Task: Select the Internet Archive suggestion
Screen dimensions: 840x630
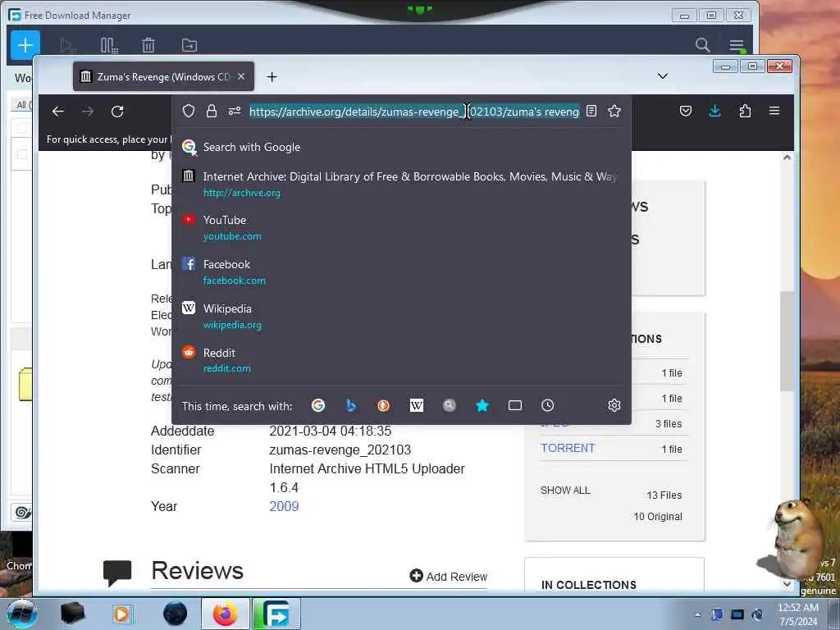Action: pyautogui.click(x=401, y=184)
